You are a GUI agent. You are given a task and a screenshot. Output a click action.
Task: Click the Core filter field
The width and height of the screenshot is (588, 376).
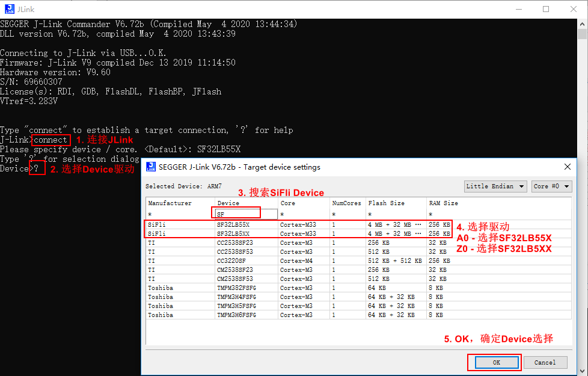pos(304,214)
